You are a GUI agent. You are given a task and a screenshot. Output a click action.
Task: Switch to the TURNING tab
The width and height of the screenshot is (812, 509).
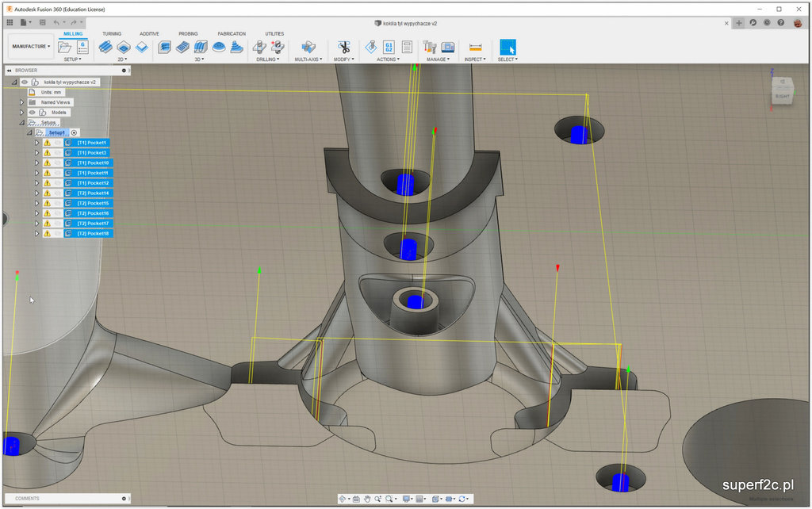[x=112, y=33]
